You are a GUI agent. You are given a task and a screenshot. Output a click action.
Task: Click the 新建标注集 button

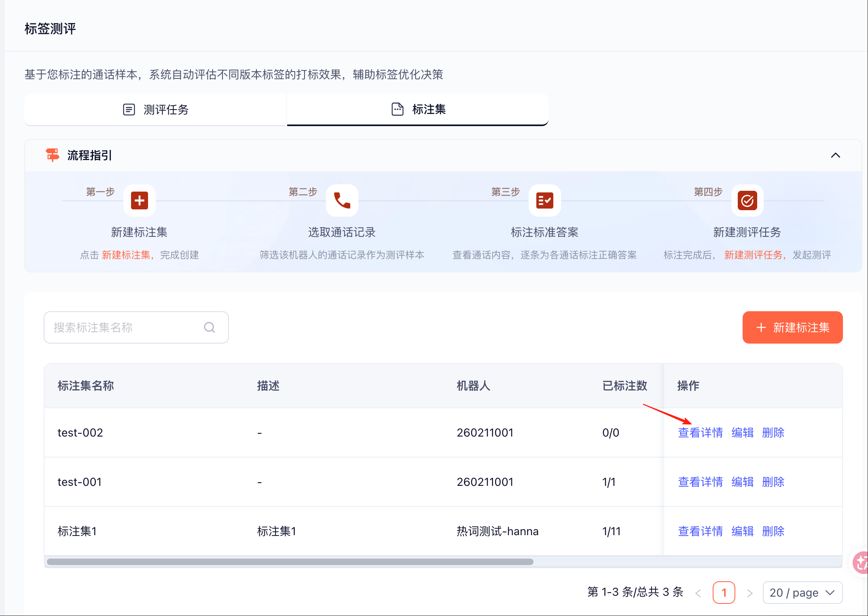(793, 327)
